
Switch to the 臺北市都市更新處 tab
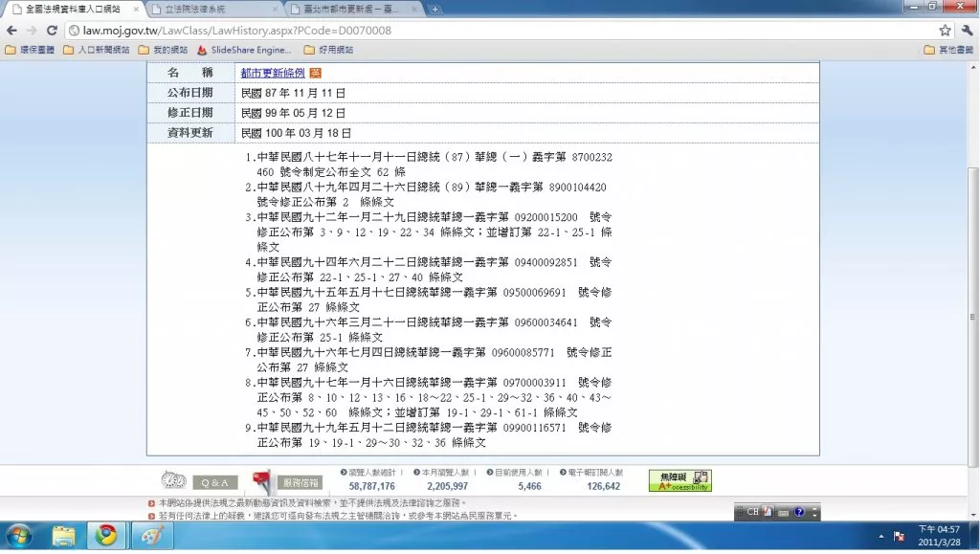(x=353, y=10)
